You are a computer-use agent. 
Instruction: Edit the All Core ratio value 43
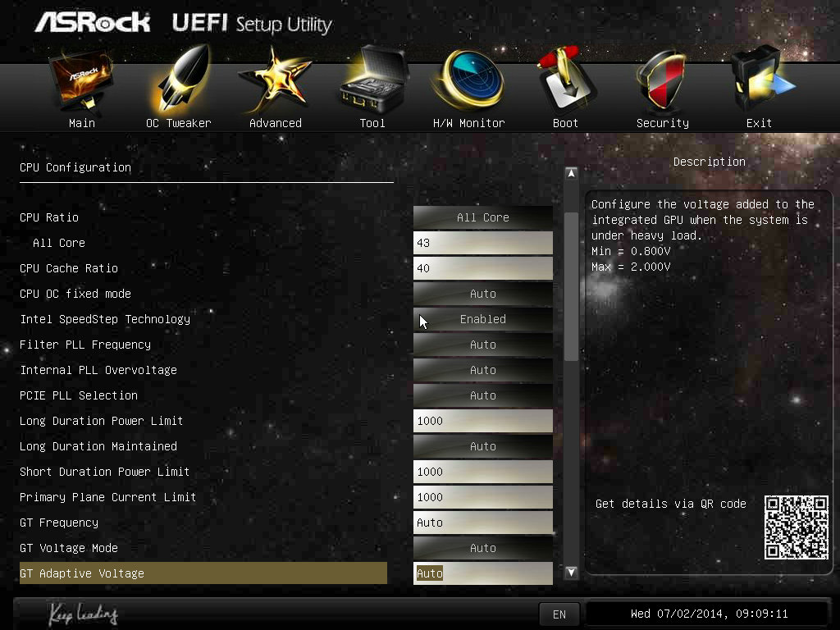coord(482,243)
